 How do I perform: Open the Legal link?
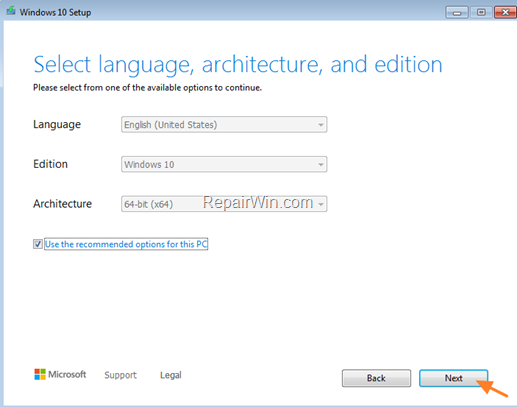pyautogui.click(x=171, y=375)
